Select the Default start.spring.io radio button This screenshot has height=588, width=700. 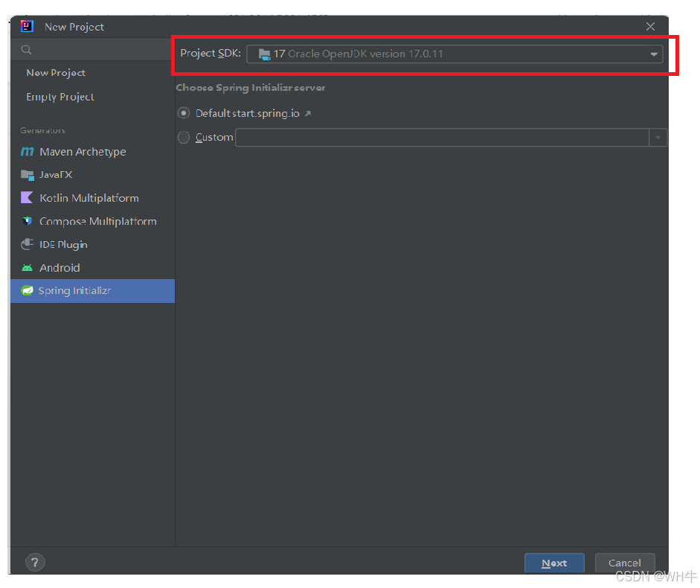point(184,113)
